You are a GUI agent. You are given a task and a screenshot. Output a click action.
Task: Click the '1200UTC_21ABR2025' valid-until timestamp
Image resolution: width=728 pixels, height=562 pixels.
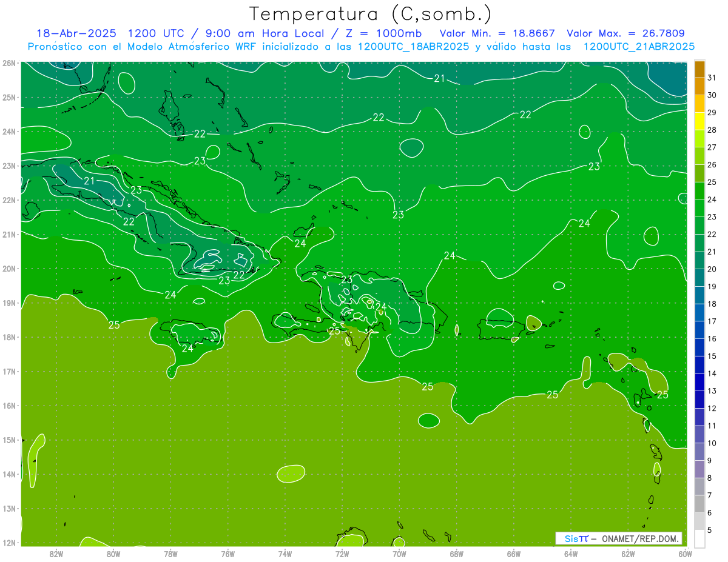(x=639, y=47)
